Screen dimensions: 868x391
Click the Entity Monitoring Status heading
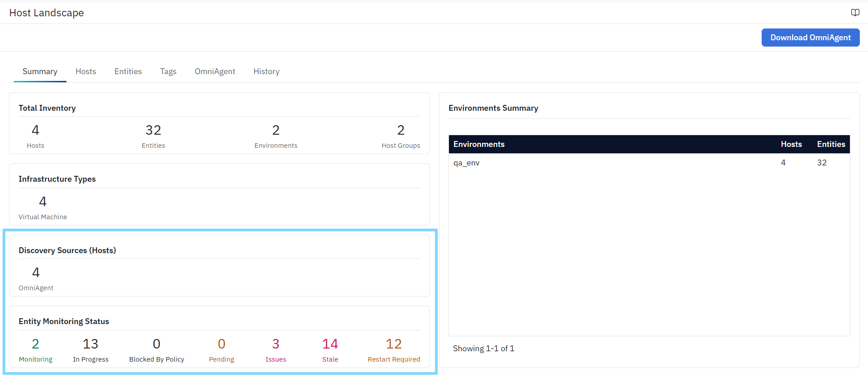tap(64, 321)
